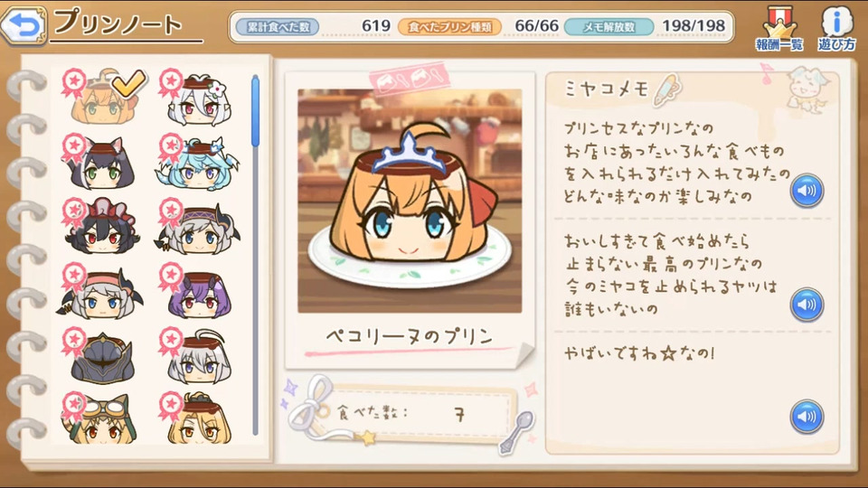
Task: Select the red-ribbon black-haired girl pudding
Action: pos(101,227)
